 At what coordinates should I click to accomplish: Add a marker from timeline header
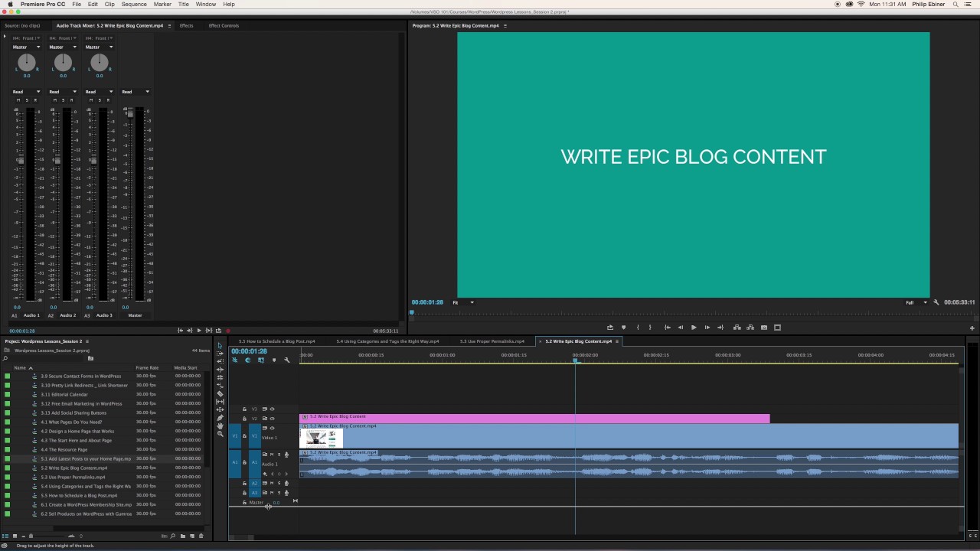click(x=274, y=360)
